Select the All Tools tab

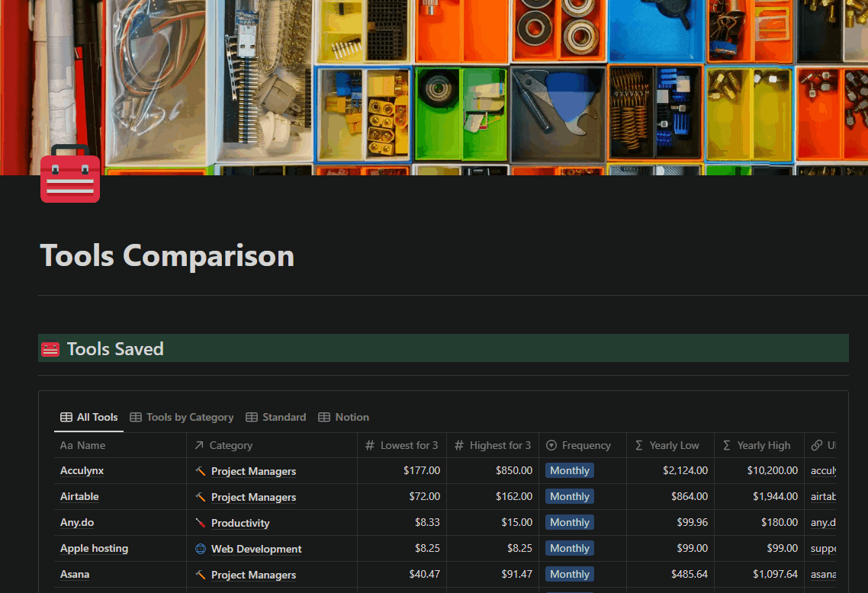pyautogui.click(x=89, y=418)
